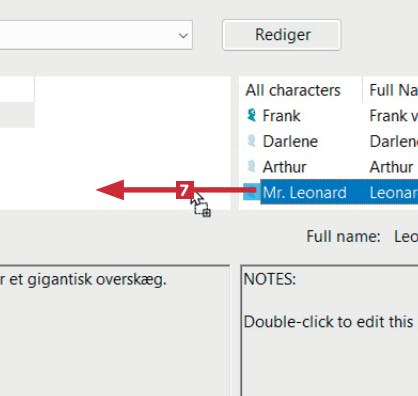Click Arthur's faded character icon
The image size is (418, 396).
point(252,167)
